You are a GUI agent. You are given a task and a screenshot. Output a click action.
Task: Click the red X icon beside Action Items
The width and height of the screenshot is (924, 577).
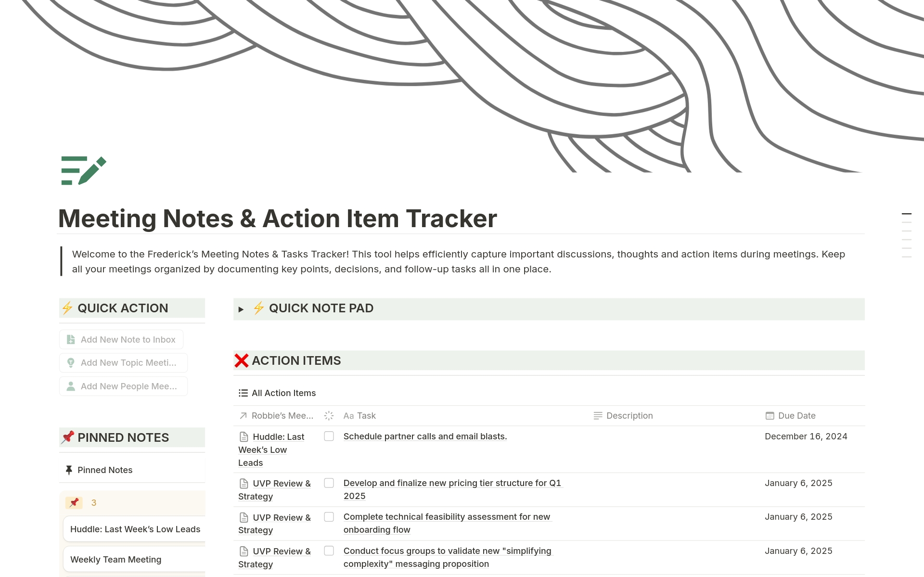pyautogui.click(x=242, y=360)
